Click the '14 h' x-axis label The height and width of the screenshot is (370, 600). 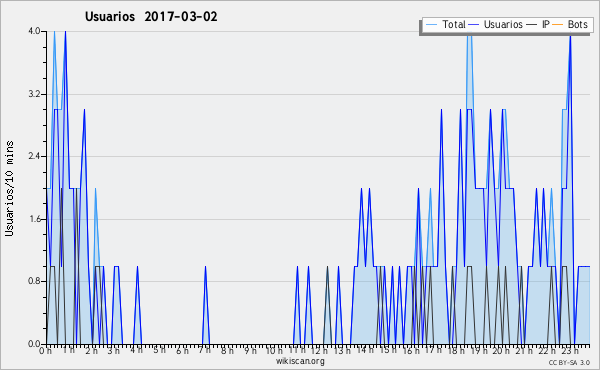tap(365, 350)
